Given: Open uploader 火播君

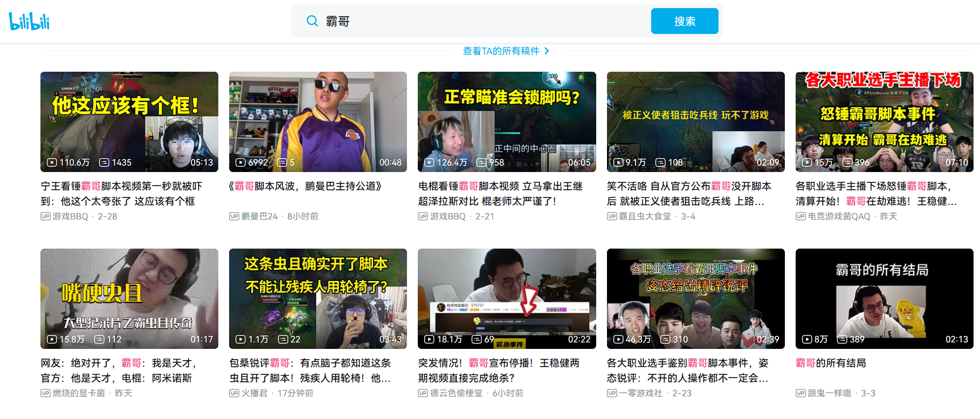Looking at the screenshot, I should click(x=254, y=393).
